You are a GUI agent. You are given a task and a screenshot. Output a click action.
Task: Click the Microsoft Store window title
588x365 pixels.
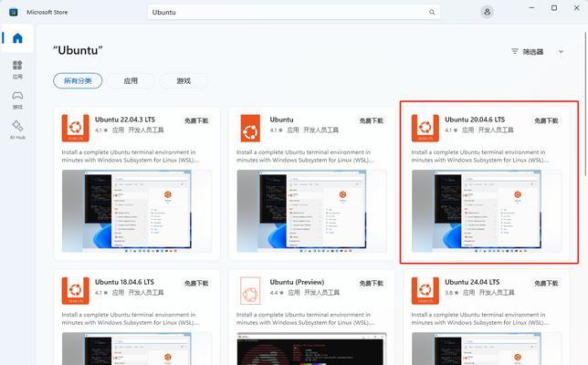click(x=47, y=12)
